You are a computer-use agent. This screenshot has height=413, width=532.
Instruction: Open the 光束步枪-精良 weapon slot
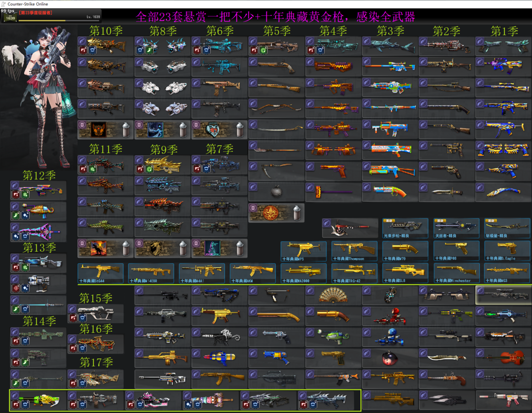coord(405,228)
